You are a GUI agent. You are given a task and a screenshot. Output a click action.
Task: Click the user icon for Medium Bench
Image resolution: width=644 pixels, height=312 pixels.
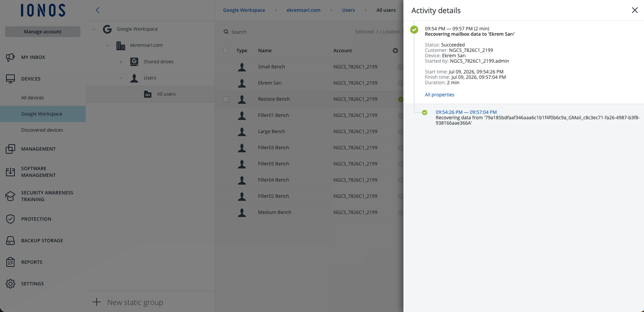pos(242,212)
